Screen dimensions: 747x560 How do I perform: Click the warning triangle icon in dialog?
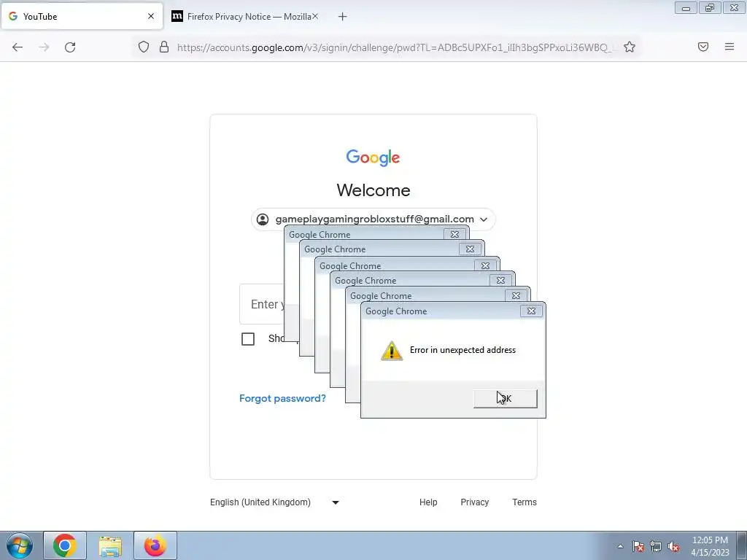click(x=392, y=351)
